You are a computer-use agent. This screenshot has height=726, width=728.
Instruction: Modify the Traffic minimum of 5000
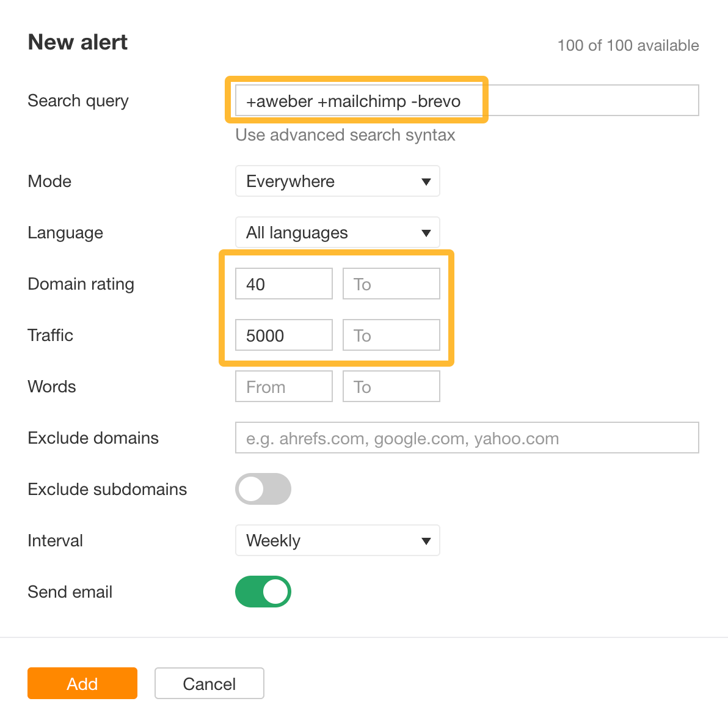pos(283,335)
